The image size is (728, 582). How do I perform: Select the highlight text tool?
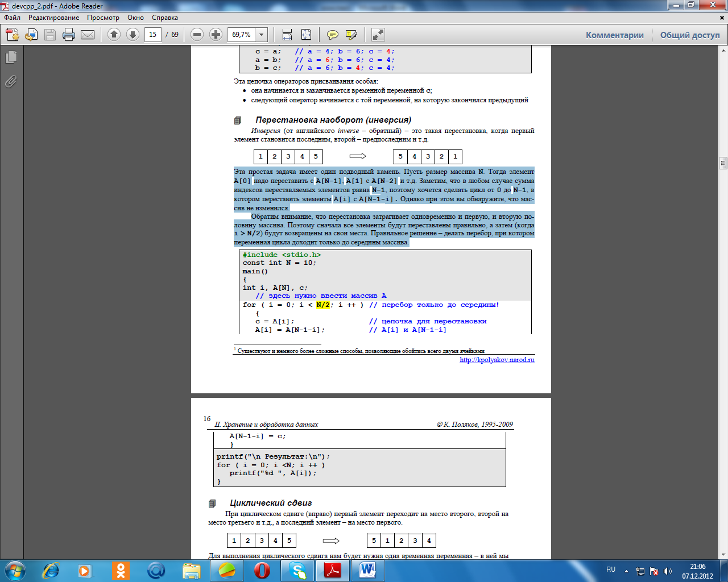tap(351, 35)
